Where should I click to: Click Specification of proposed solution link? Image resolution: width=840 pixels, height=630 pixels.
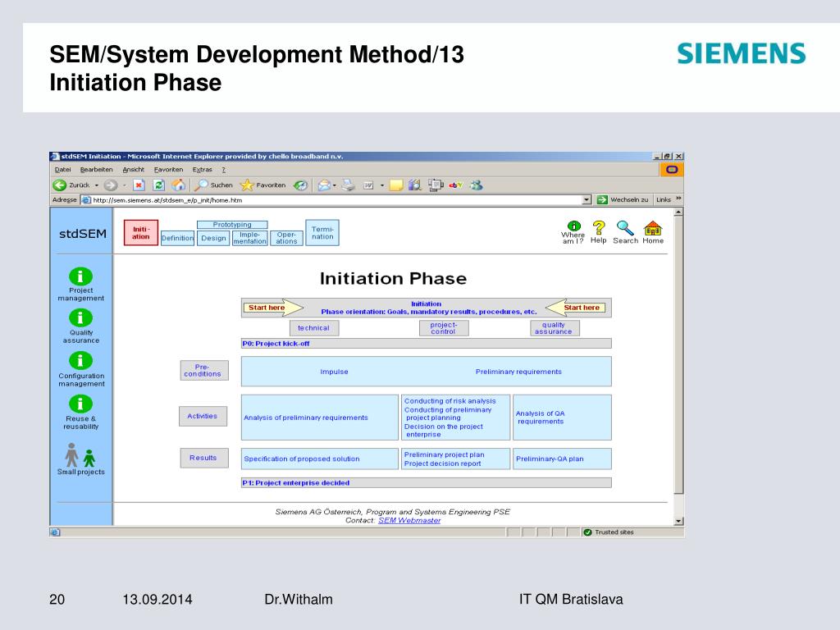click(x=302, y=459)
